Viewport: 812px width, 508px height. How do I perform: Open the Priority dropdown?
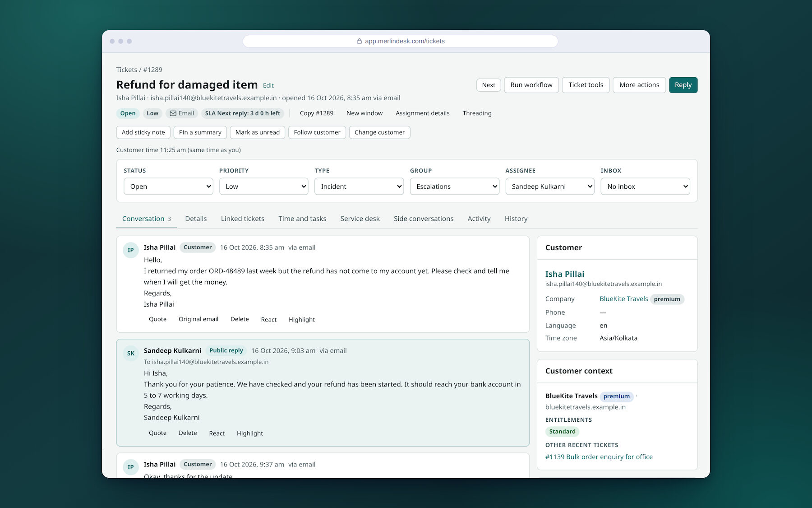(x=263, y=186)
